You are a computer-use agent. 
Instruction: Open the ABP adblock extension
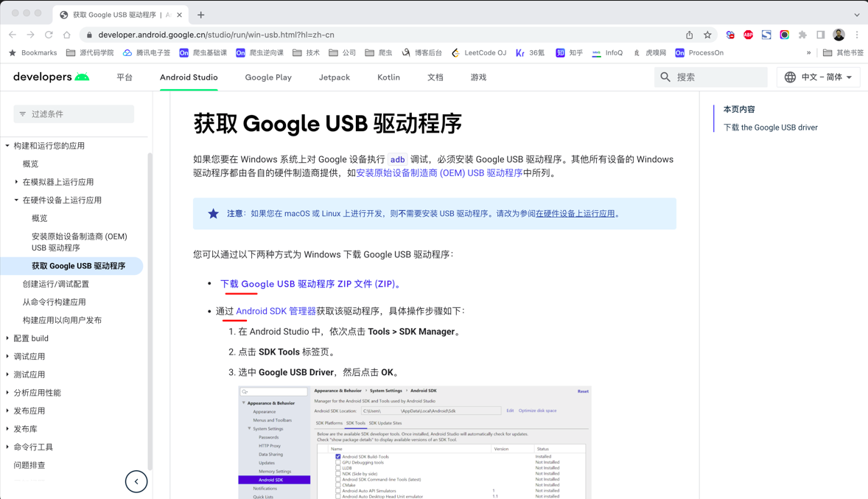748,35
